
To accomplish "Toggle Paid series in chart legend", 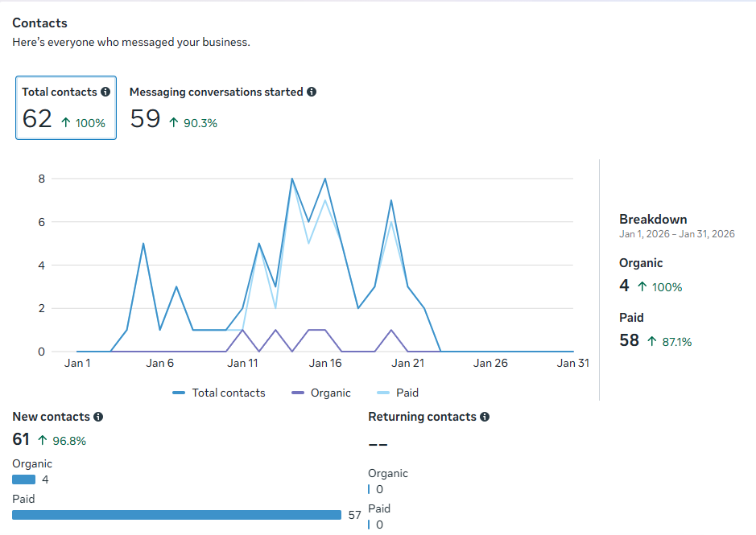I will pyautogui.click(x=397, y=393).
